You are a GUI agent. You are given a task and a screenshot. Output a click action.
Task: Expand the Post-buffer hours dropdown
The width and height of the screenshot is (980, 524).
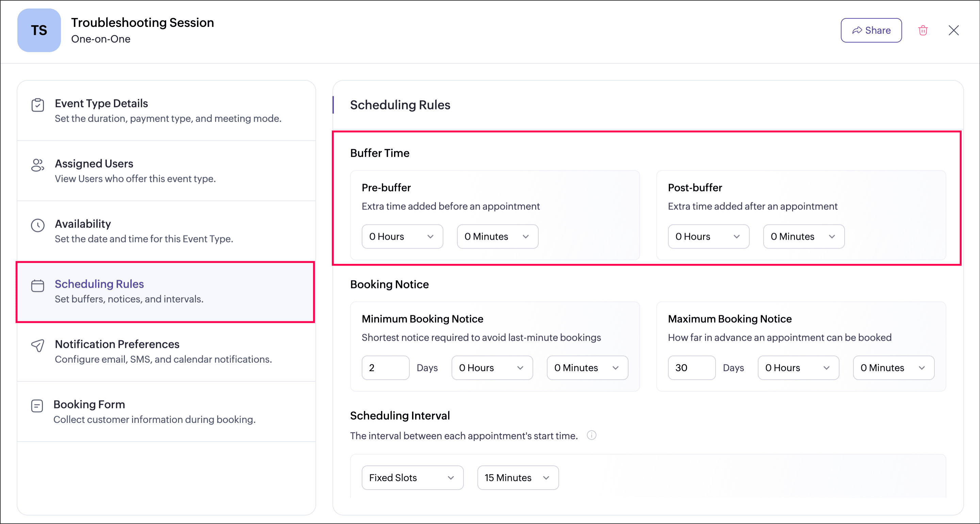708,236
